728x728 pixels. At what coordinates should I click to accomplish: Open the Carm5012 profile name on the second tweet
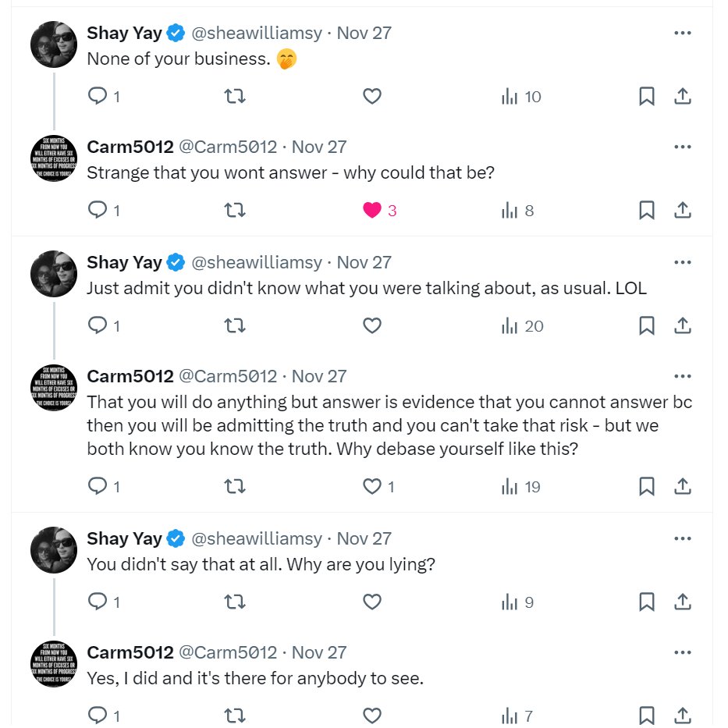tap(130, 147)
